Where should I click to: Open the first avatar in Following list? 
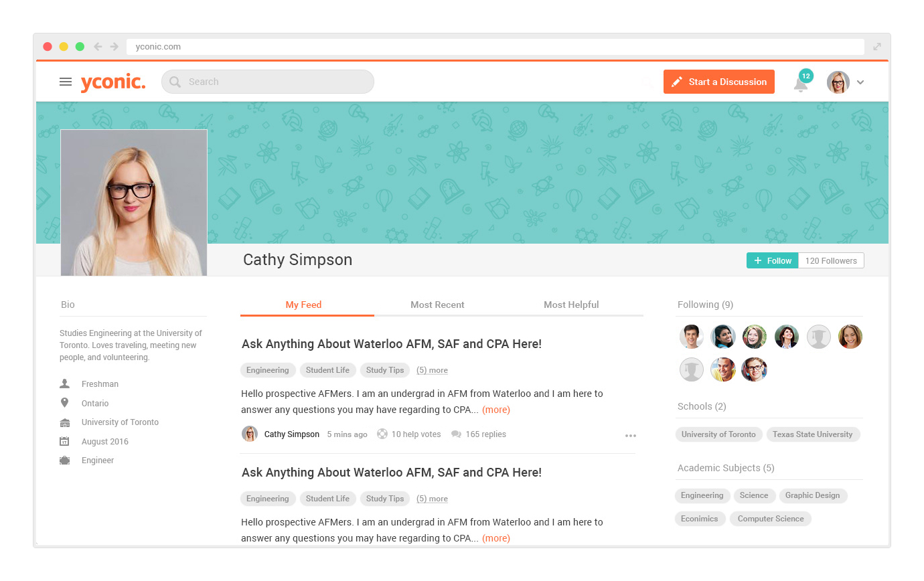692,337
